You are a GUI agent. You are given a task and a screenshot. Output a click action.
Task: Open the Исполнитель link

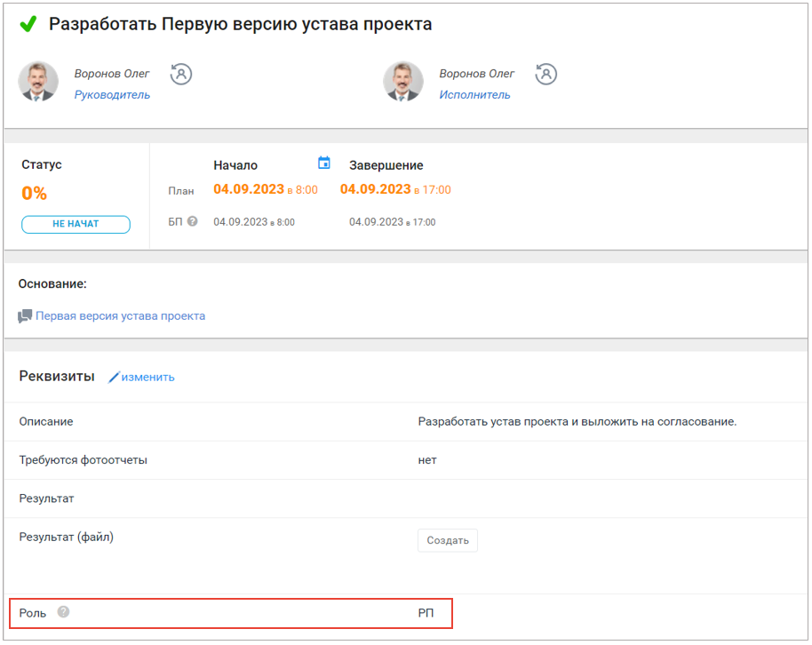point(474,95)
